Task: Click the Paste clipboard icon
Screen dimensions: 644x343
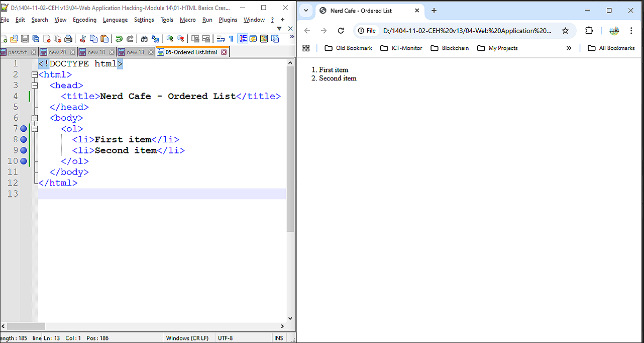Action: coord(104,39)
